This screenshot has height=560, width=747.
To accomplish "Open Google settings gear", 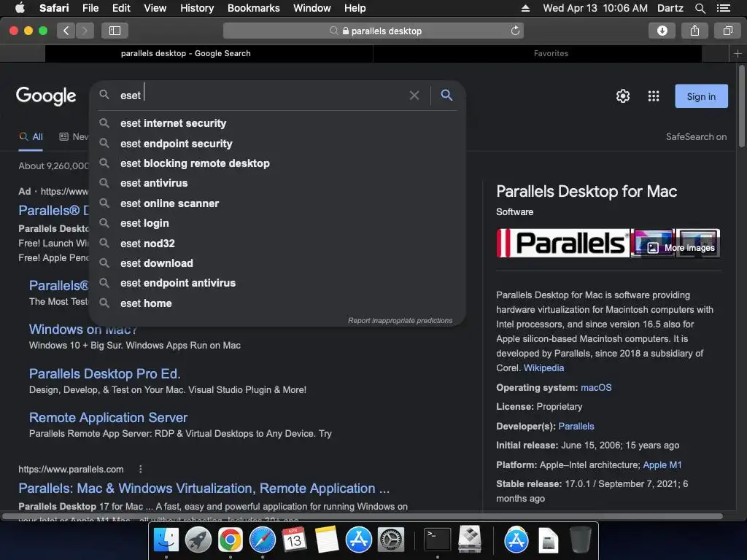I will [x=623, y=96].
